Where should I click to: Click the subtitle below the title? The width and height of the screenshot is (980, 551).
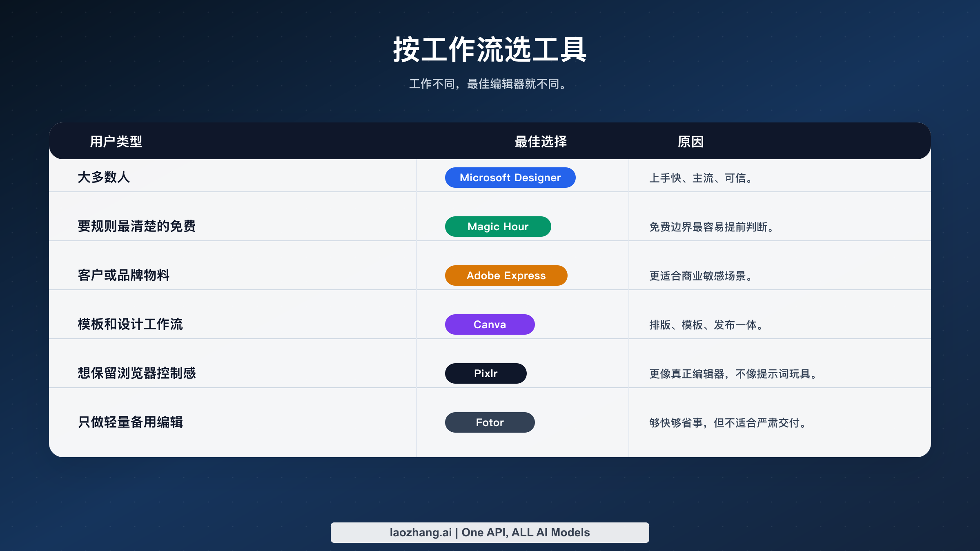click(x=489, y=84)
